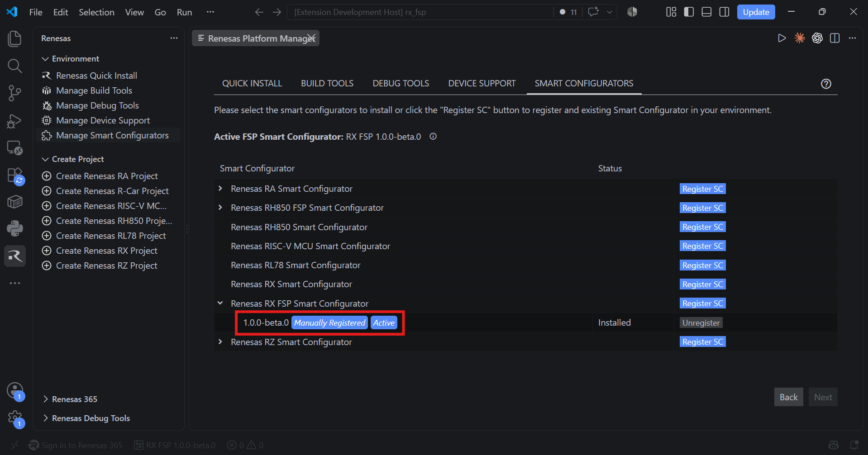
Task: Open the Remote Explorer view
Action: (x=14, y=147)
